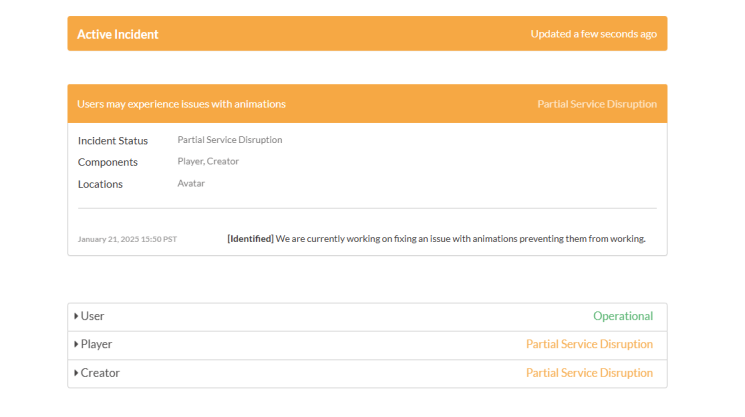The height and width of the screenshot is (417, 745).
Task: Click the Operational status for User
Action: pos(622,316)
